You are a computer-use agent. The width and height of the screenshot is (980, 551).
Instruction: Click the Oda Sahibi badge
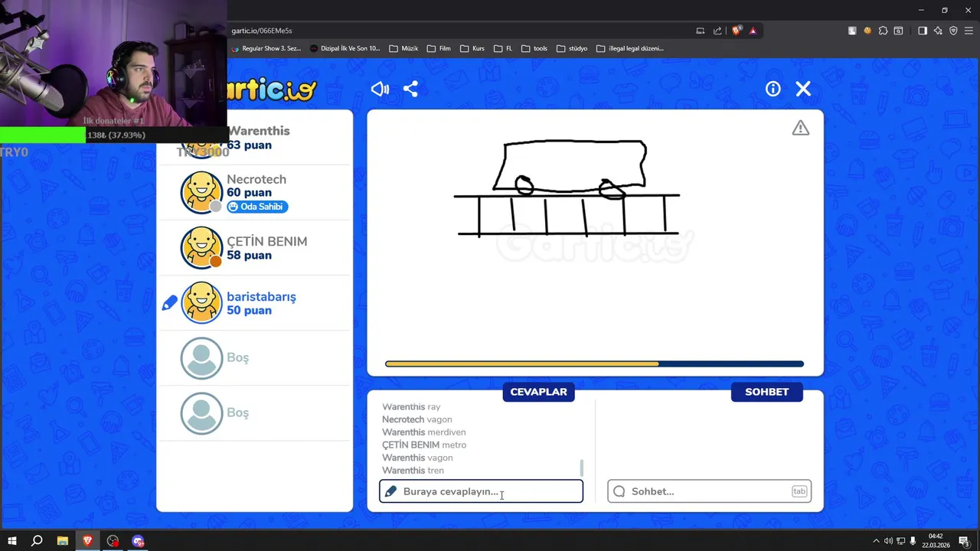[257, 207]
